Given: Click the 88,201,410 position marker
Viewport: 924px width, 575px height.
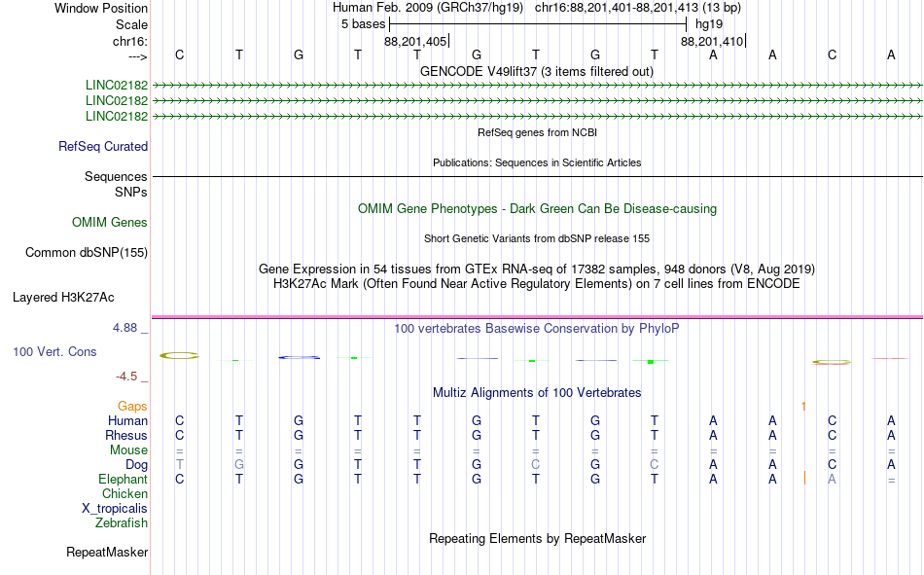Looking at the screenshot, I should pyautogui.click(x=713, y=41).
